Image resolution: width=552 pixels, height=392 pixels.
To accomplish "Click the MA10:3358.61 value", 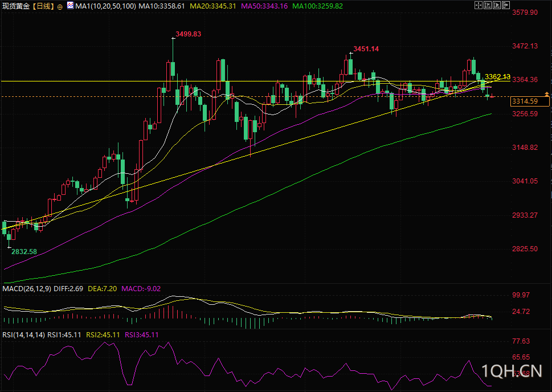I will [162, 6].
